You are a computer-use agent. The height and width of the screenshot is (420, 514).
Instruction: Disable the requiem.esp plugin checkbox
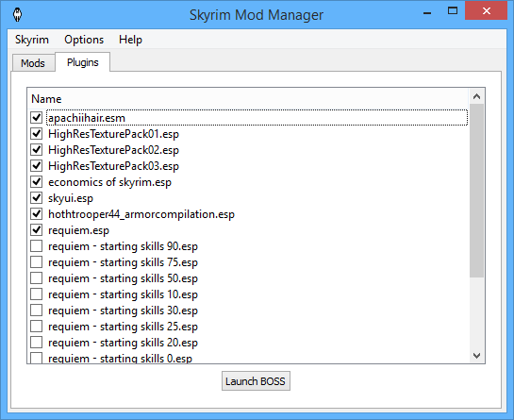coord(37,230)
